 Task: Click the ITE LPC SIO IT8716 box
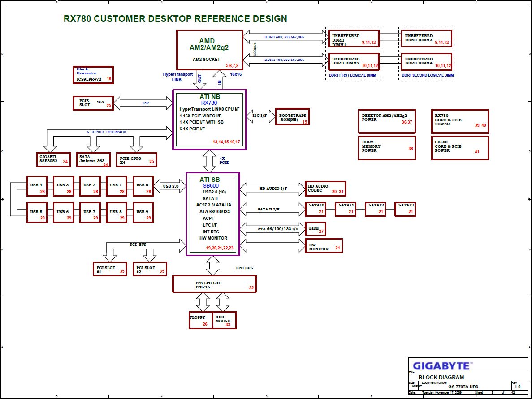tap(214, 284)
